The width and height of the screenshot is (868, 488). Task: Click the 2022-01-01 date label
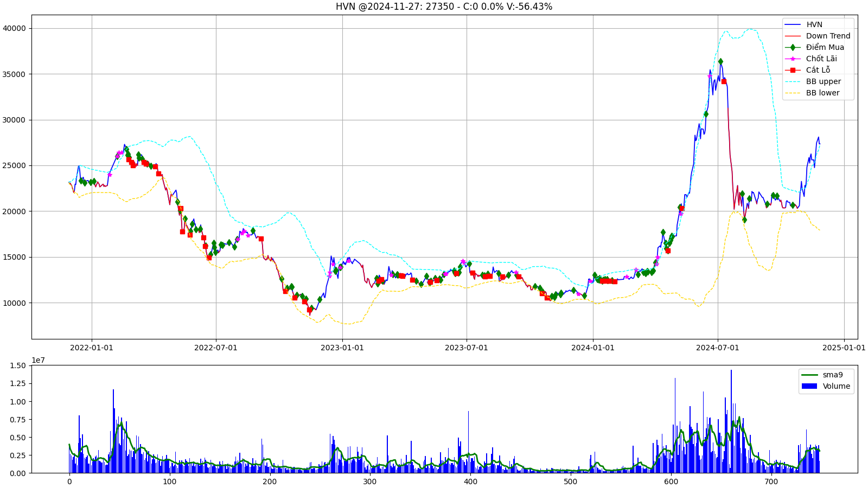tap(92, 348)
